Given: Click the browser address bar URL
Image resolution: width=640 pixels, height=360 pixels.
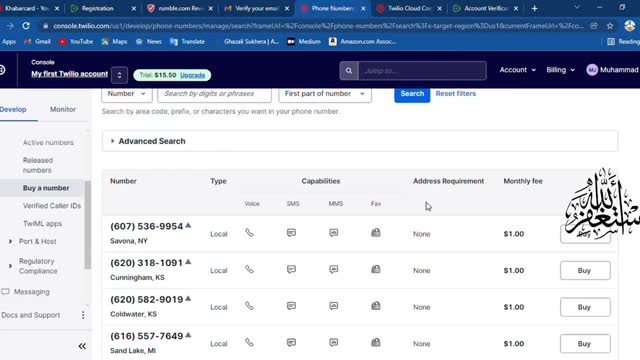Looking at the screenshot, I should (x=318, y=26).
